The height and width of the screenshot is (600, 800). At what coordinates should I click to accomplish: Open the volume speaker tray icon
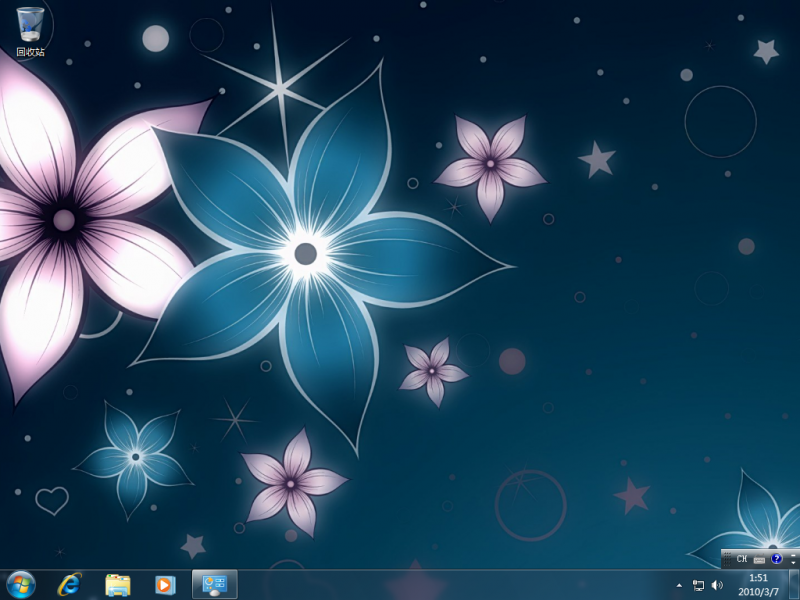click(717, 585)
